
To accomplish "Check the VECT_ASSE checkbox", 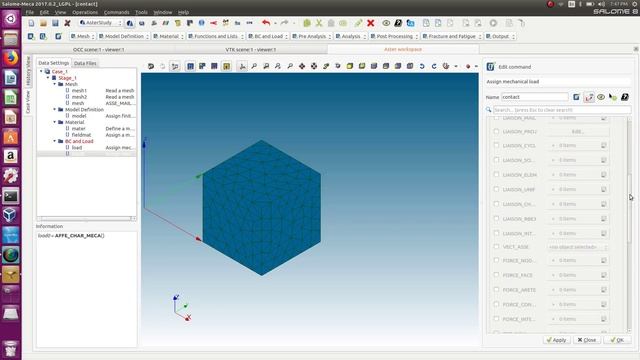I will click(496, 247).
